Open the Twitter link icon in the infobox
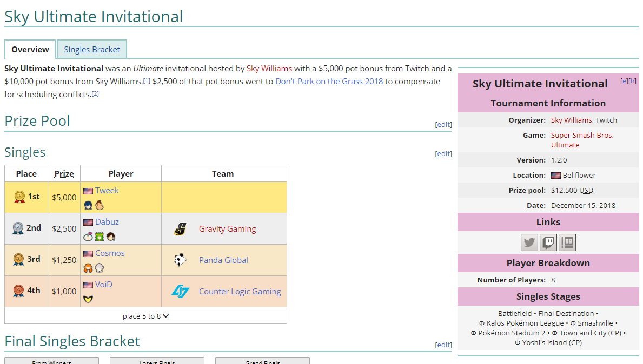643x364 pixels. [529, 242]
